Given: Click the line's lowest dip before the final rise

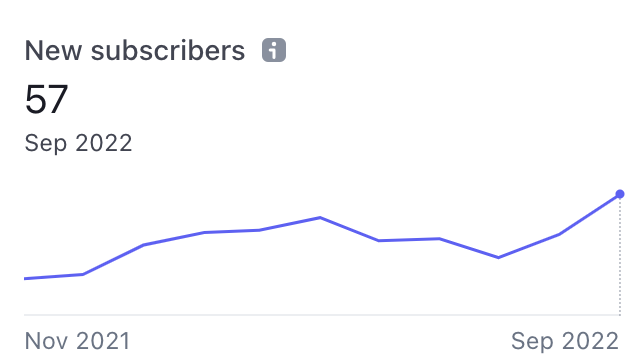Looking at the screenshot, I should click(498, 258).
